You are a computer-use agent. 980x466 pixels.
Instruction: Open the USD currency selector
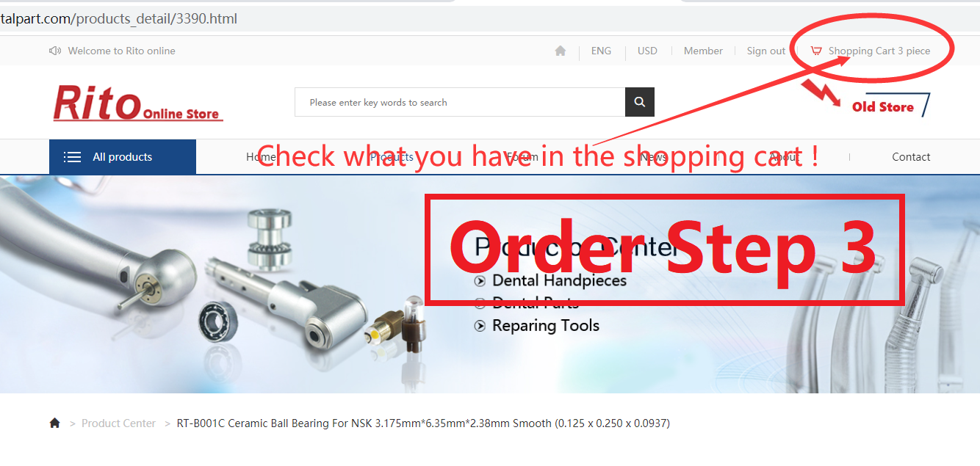click(647, 51)
